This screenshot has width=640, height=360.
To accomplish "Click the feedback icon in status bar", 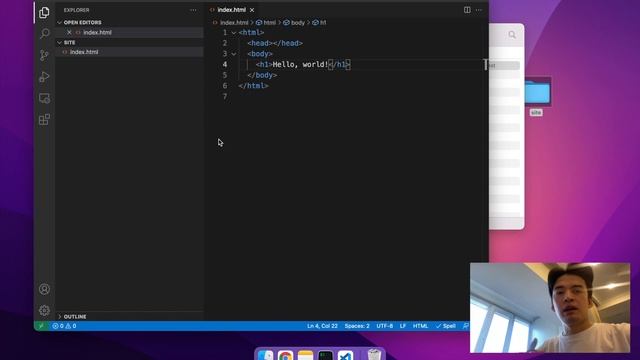I will 465,326.
